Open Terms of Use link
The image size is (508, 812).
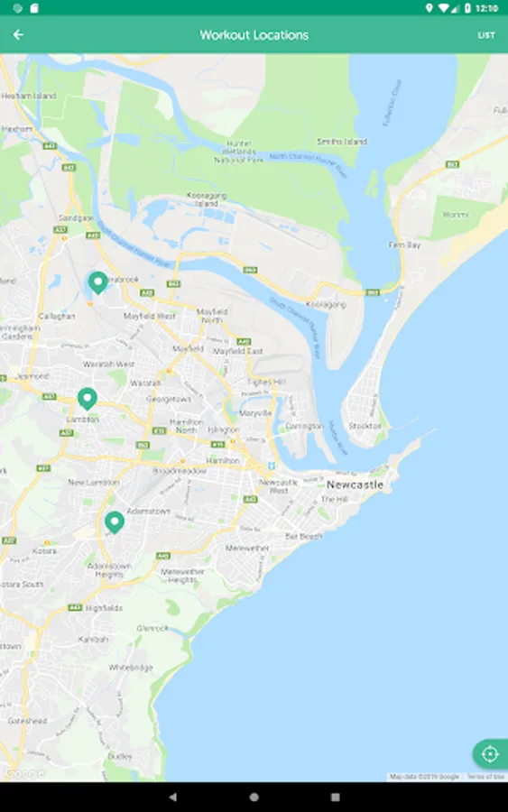point(485,776)
